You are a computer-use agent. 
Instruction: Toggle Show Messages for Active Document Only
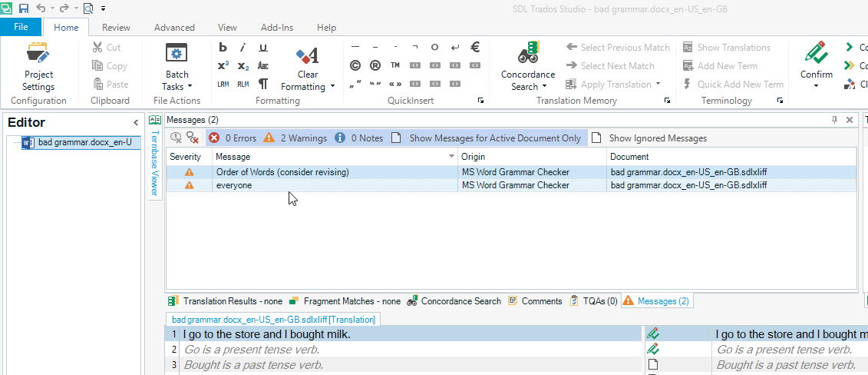[487, 138]
